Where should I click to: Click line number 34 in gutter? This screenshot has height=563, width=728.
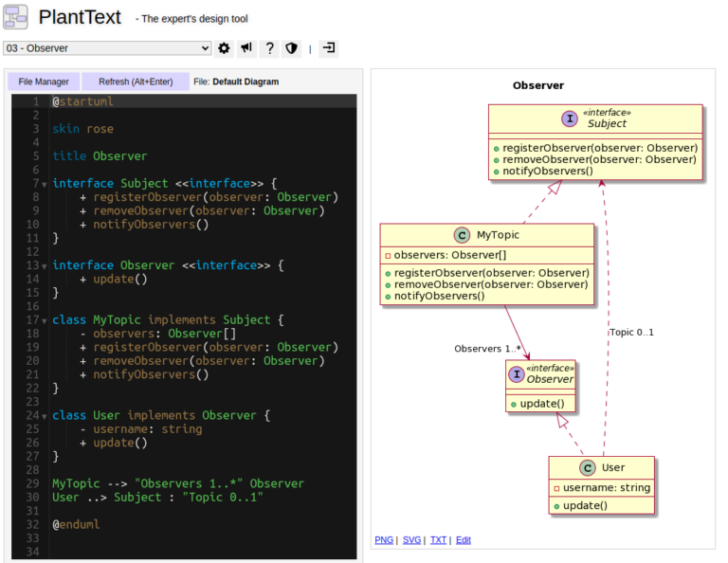coord(32,552)
